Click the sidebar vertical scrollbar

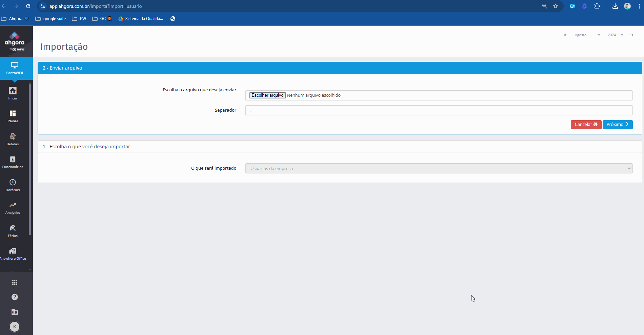point(30,159)
